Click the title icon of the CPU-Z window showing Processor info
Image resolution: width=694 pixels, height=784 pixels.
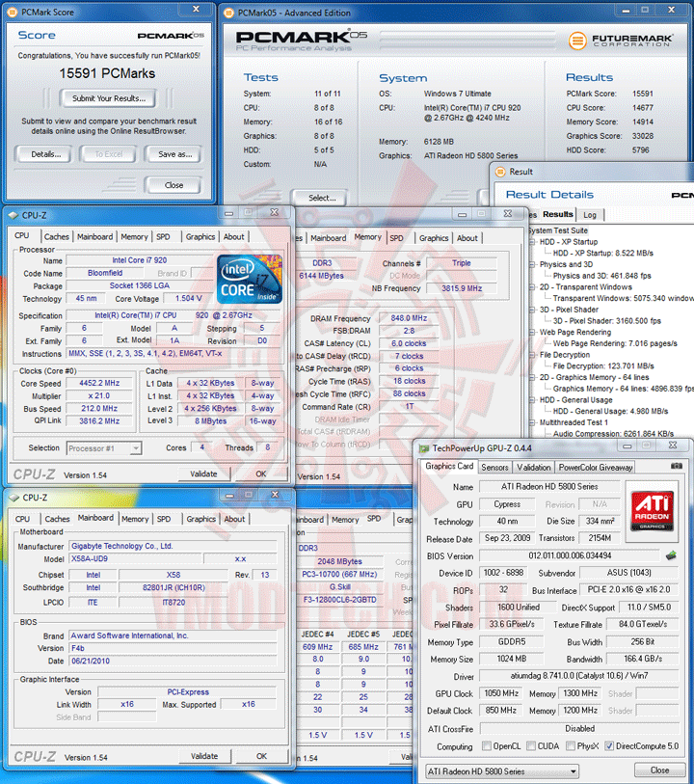tap(13, 215)
